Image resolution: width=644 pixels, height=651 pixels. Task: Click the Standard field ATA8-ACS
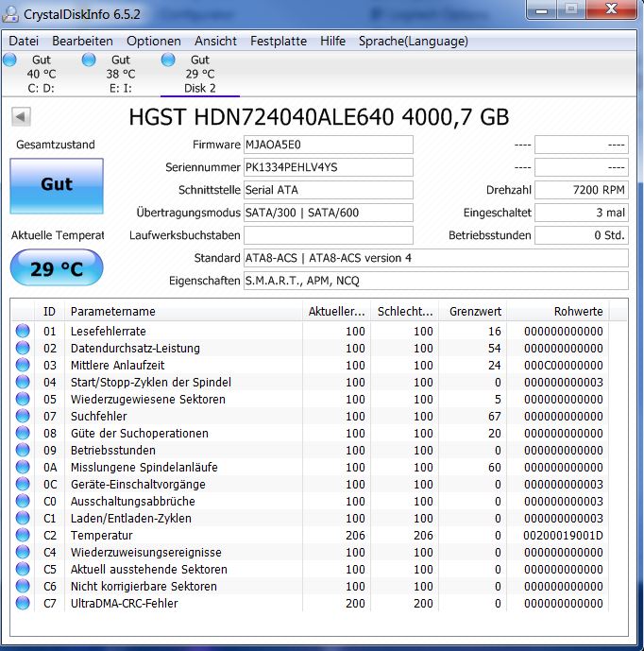pyautogui.click(x=436, y=258)
